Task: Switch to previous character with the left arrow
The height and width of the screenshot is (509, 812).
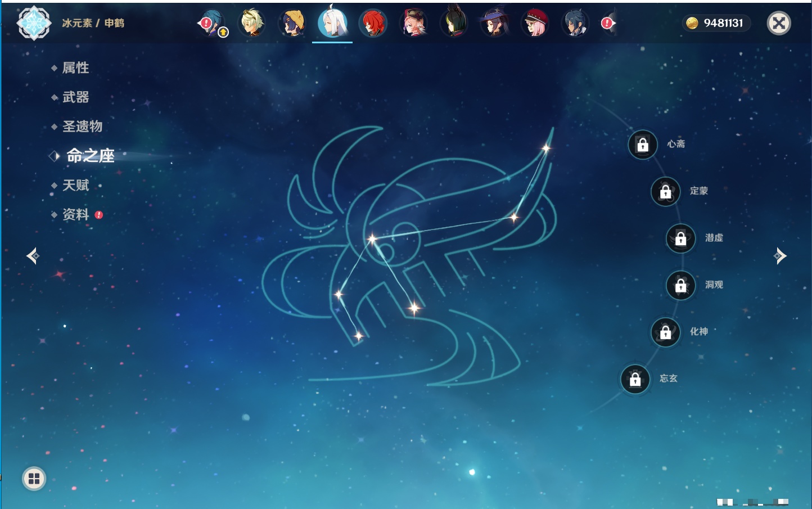Action: coord(33,256)
